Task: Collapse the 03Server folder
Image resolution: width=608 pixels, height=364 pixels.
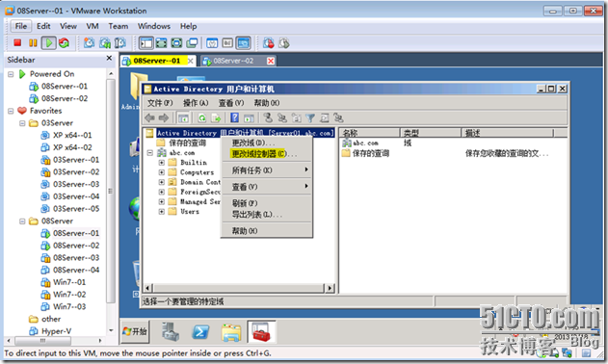Action: click(22, 123)
